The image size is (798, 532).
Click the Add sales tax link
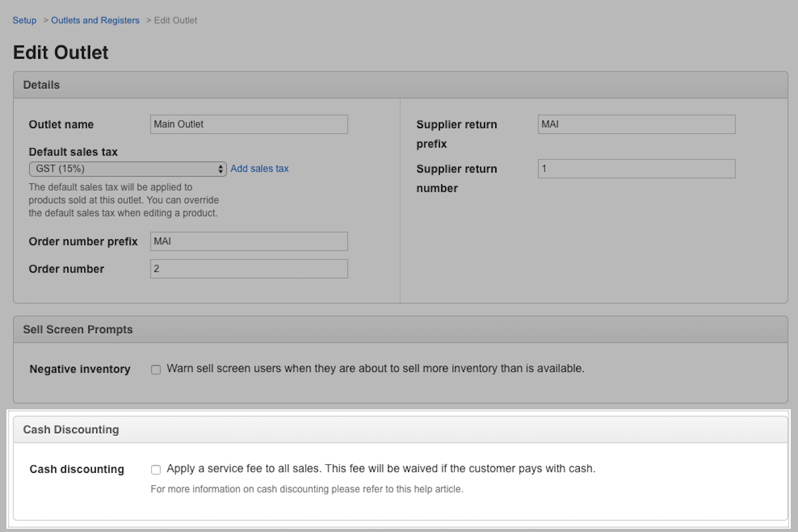pyautogui.click(x=259, y=169)
